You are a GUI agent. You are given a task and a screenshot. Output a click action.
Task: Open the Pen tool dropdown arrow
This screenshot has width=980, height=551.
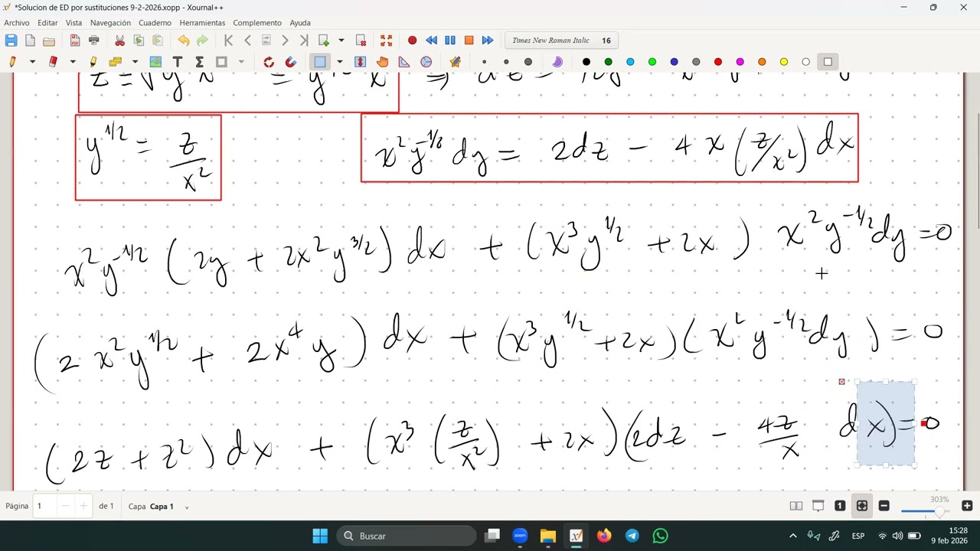32,62
